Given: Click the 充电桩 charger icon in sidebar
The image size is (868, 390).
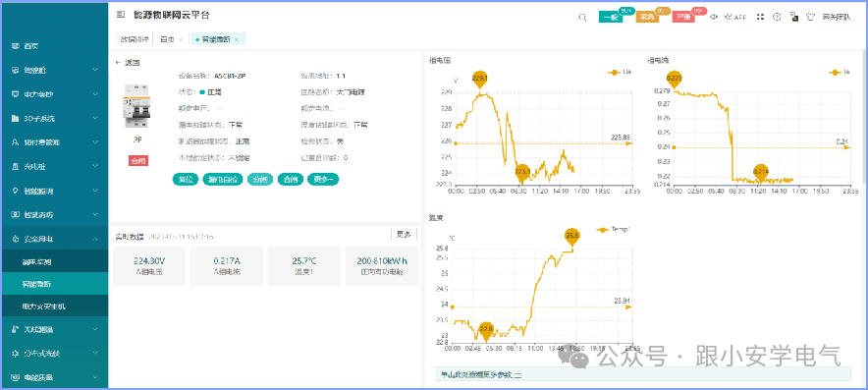Looking at the screenshot, I should (x=15, y=166).
